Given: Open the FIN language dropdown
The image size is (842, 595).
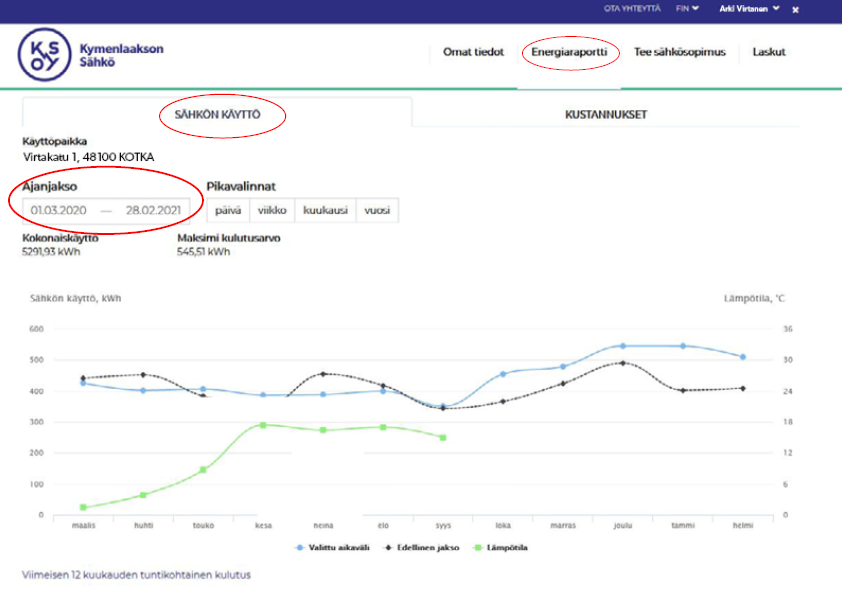Looking at the screenshot, I should (687, 9).
